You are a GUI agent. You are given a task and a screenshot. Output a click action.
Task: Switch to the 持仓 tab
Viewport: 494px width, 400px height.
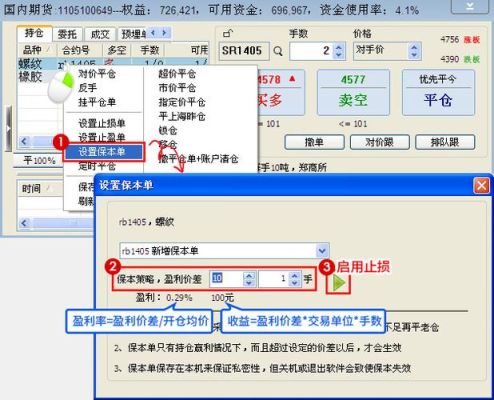(x=34, y=33)
